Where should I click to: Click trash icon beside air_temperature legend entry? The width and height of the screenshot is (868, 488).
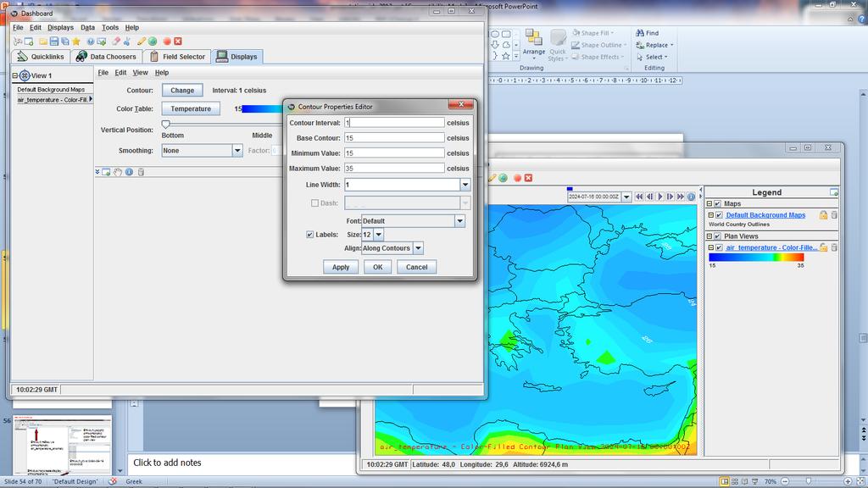tap(834, 248)
